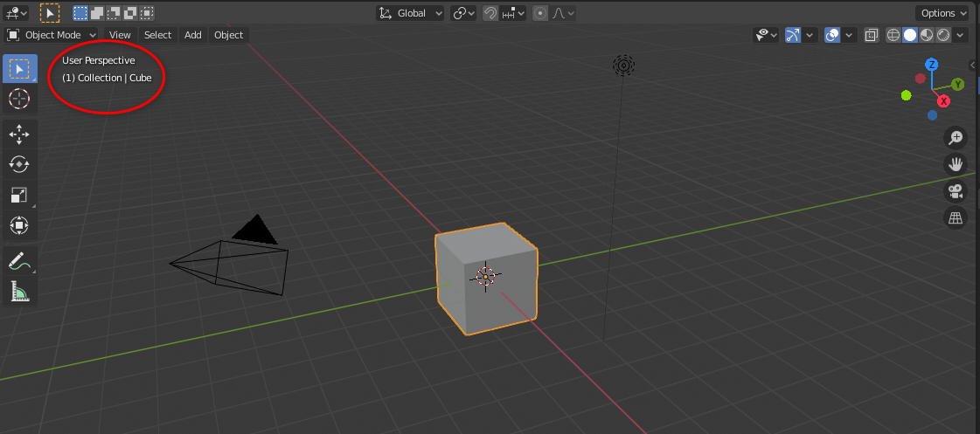Screen dimensions: 980x434
Task: Select the Measure ruler tool
Action: coord(19,292)
